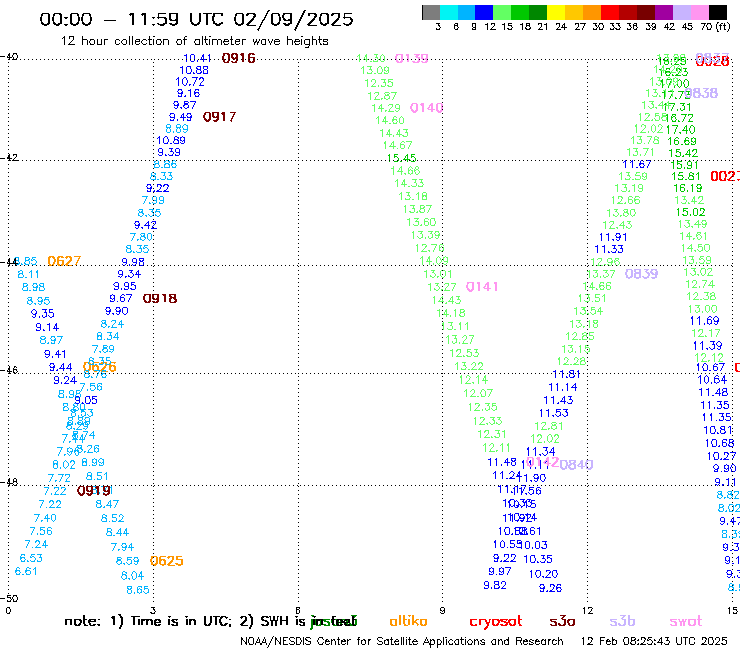Select the dark blue 12 ft legend swatch
This screenshot has height=650, width=740.
pyautogui.click(x=484, y=12)
